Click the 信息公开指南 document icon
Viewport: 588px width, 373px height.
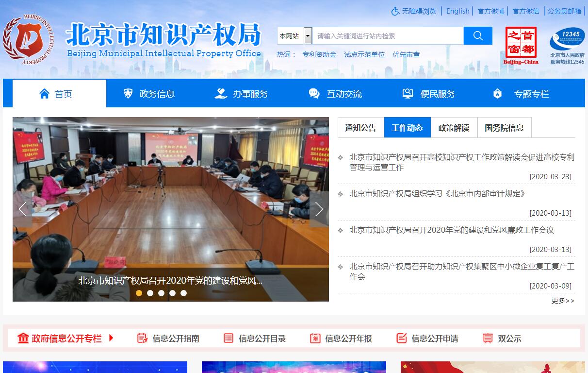pyautogui.click(x=142, y=338)
